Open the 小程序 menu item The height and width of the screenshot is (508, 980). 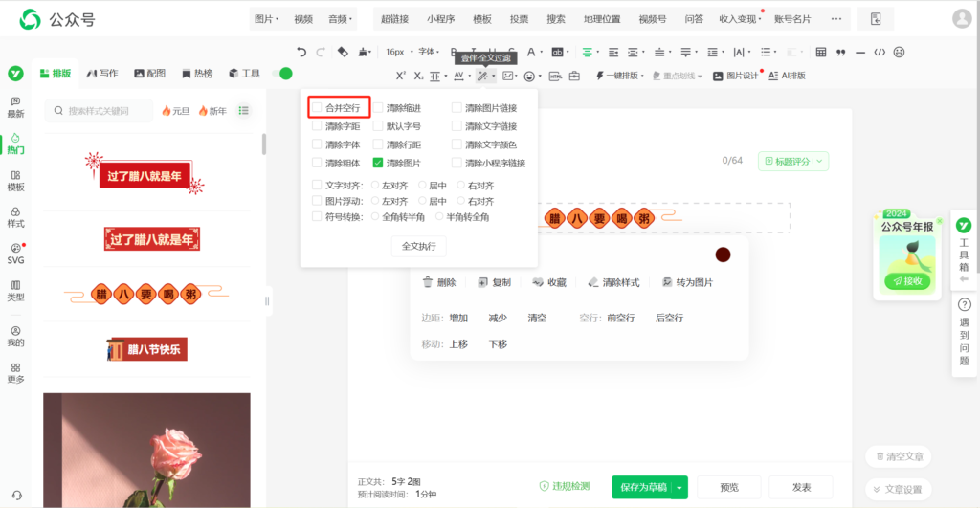tap(441, 19)
